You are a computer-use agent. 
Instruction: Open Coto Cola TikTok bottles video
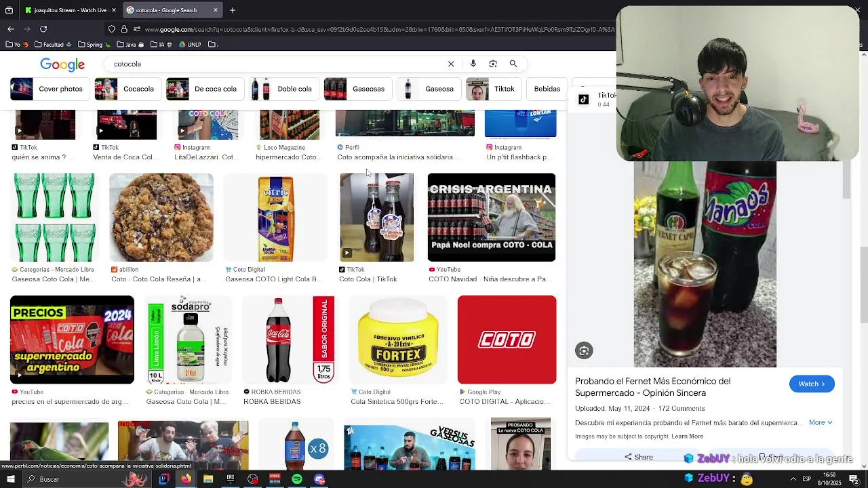pyautogui.click(x=376, y=218)
